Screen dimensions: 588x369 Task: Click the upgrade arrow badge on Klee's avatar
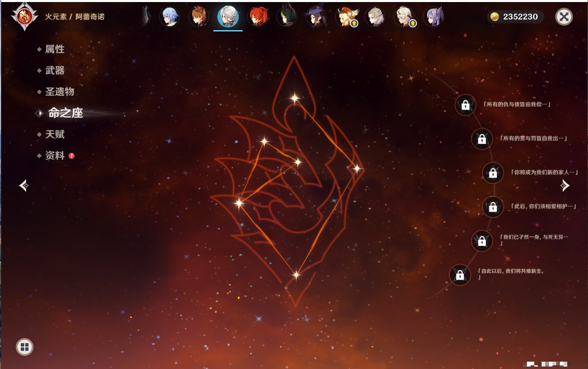pos(354,24)
